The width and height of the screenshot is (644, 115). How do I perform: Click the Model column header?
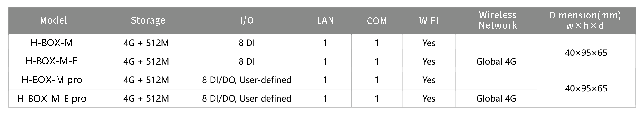(53, 20)
